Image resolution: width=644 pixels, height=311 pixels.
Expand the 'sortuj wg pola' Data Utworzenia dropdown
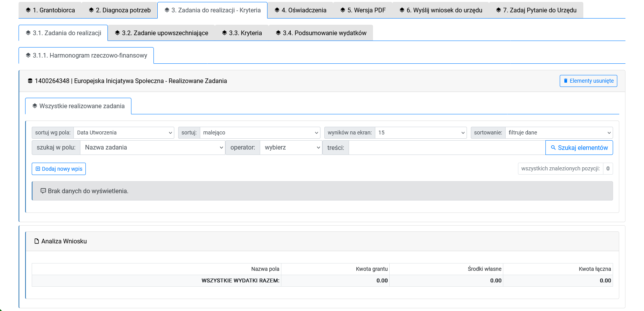pos(124,133)
